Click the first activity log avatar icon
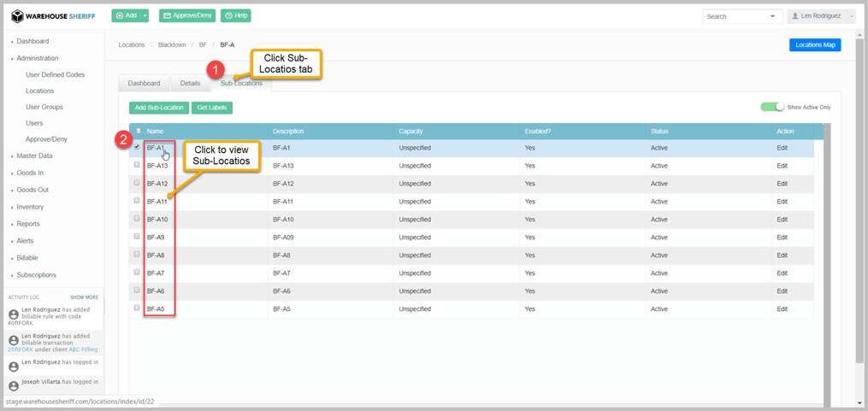 pos(14,314)
